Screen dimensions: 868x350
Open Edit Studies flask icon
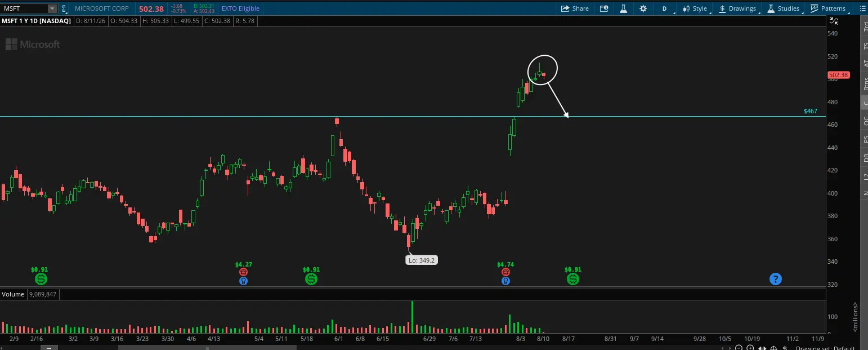(623, 8)
